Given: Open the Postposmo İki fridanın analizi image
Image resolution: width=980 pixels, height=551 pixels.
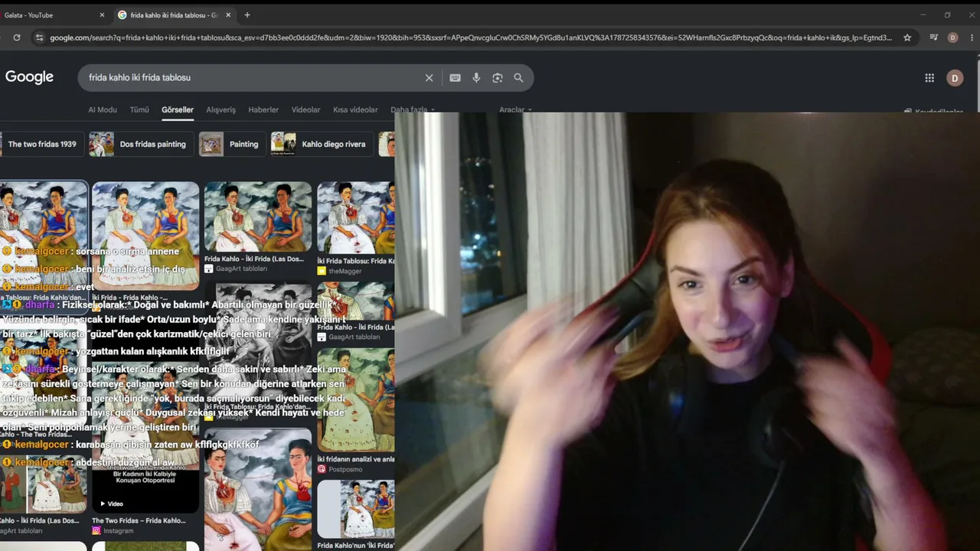Looking at the screenshot, I should [356, 399].
